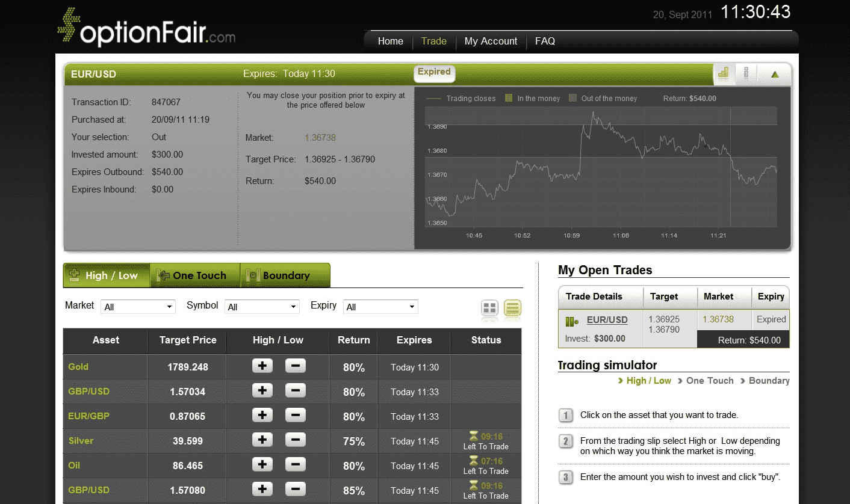Click Market value 1.36738 in My Open Trades
This screenshot has height=504, width=850.
click(718, 319)
